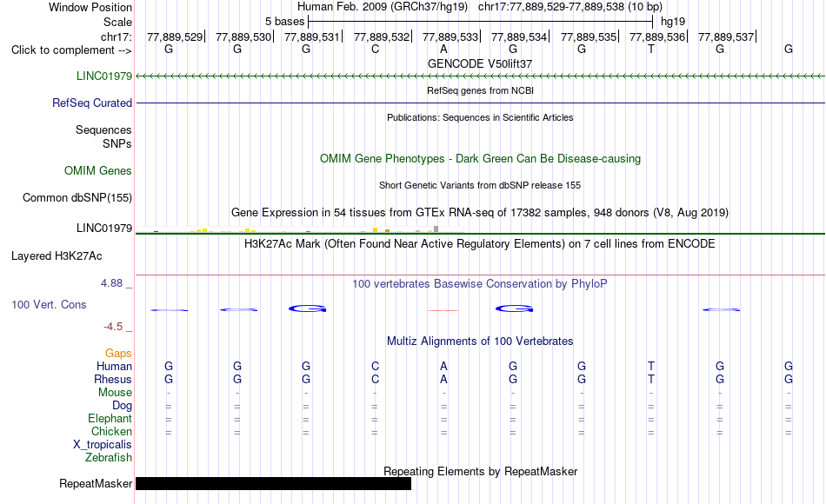826x504 pixels.
Task: Click position label 77,889,533
Action: (x=450, y=36)
